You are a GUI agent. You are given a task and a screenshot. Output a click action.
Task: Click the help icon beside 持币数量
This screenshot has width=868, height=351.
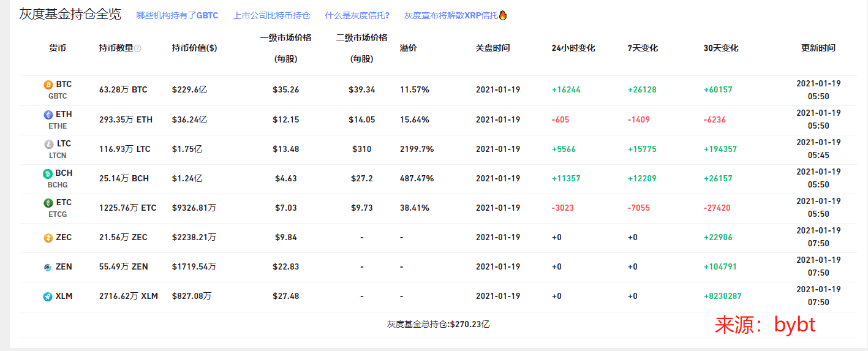pyautogui.click(x=138, y=48)
